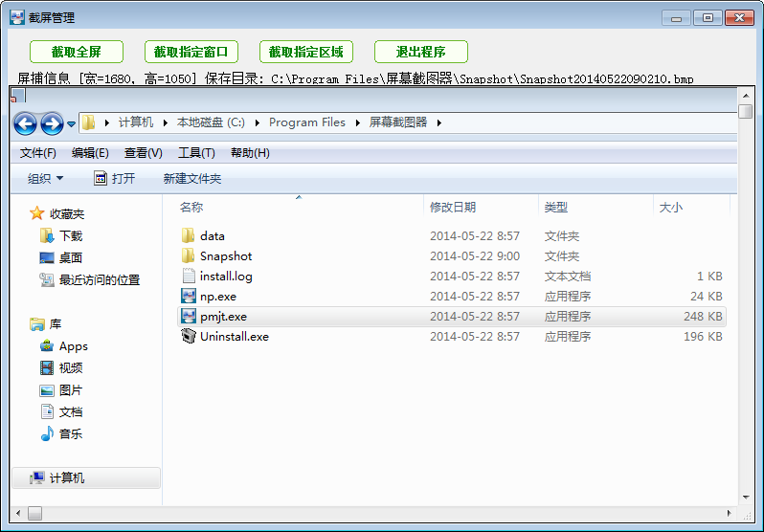
Task: Expand the arrow after 本地磁盘 (C:)
Action: pyautogui.click(x=258, y=122)
